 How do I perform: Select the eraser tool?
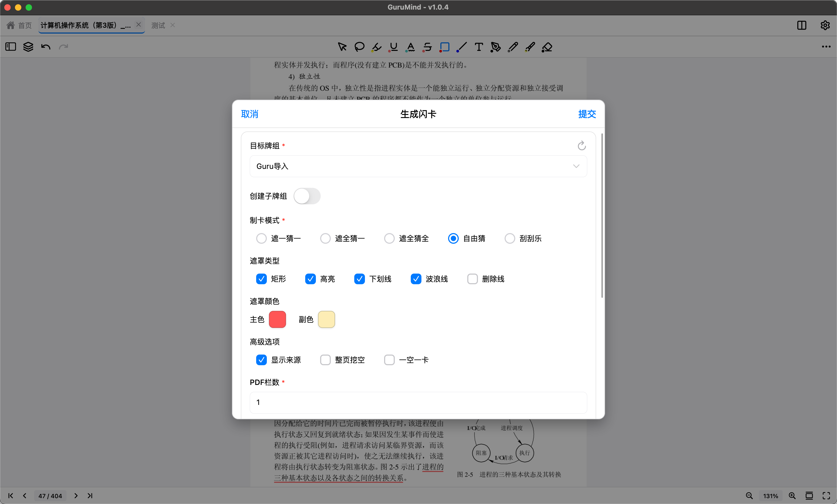(547, 47)
